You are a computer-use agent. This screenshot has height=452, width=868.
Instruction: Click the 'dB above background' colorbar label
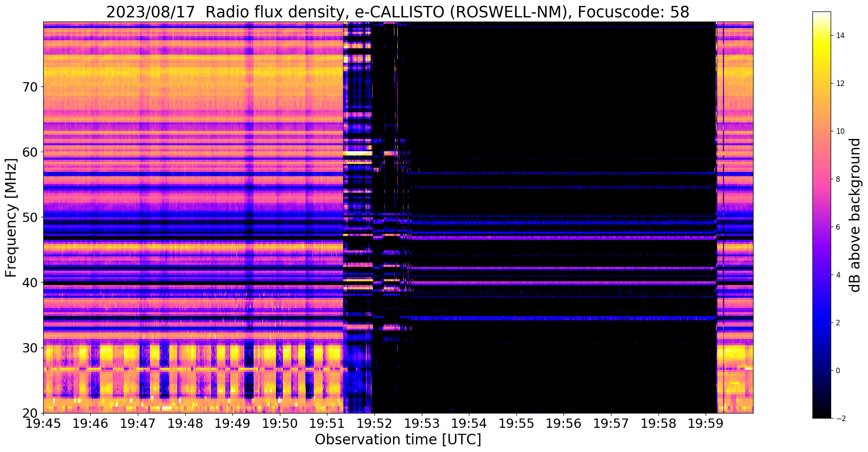tap(856, 215)
